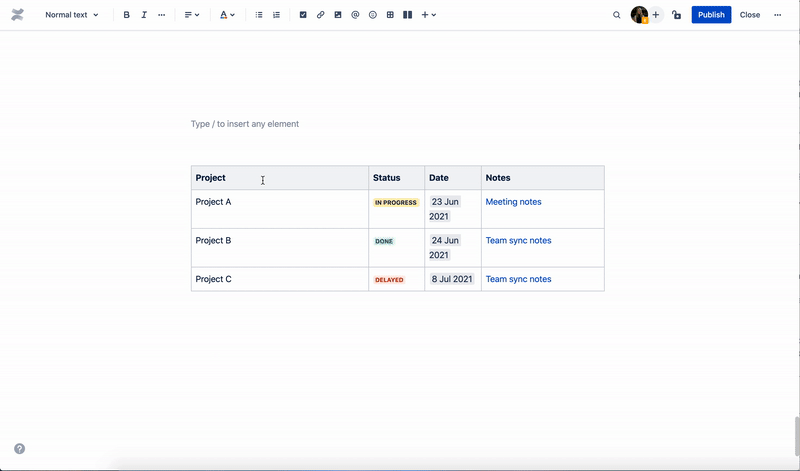
Task: Insert a column layout
Action: pos(407,15)
